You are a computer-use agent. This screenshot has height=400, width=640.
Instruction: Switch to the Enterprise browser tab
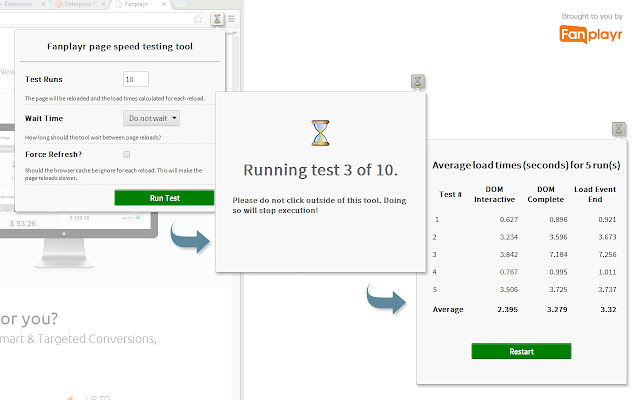[x=80, y=4]
